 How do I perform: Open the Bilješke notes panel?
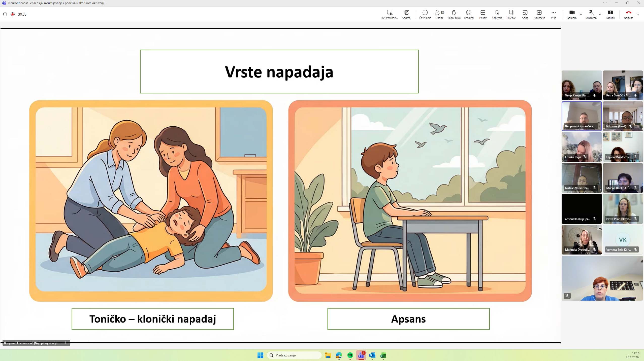click(511, 14)
